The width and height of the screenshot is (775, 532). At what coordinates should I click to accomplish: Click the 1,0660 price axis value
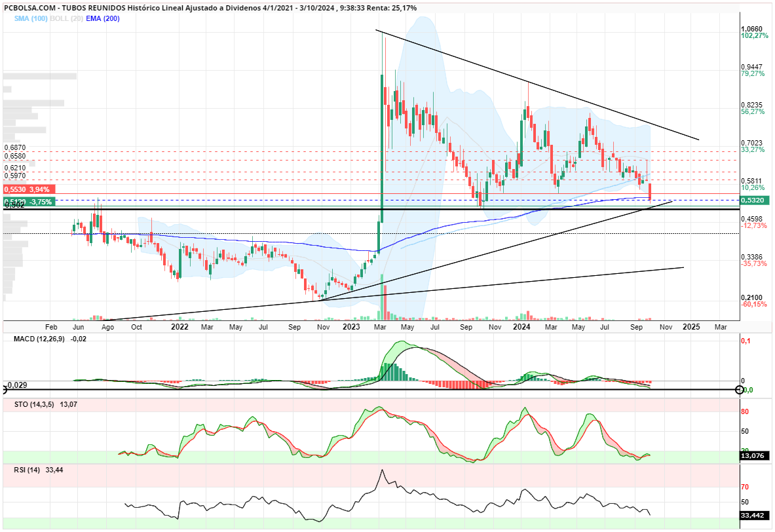[752, 29]
